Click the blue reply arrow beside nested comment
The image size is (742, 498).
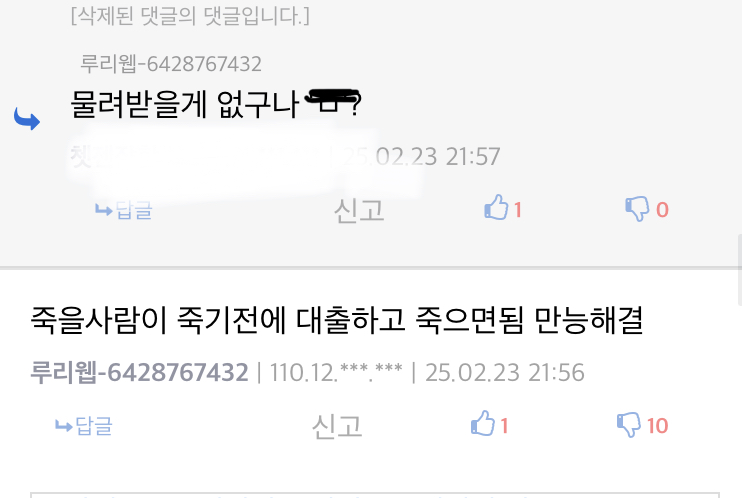click(x=27, y=118)
